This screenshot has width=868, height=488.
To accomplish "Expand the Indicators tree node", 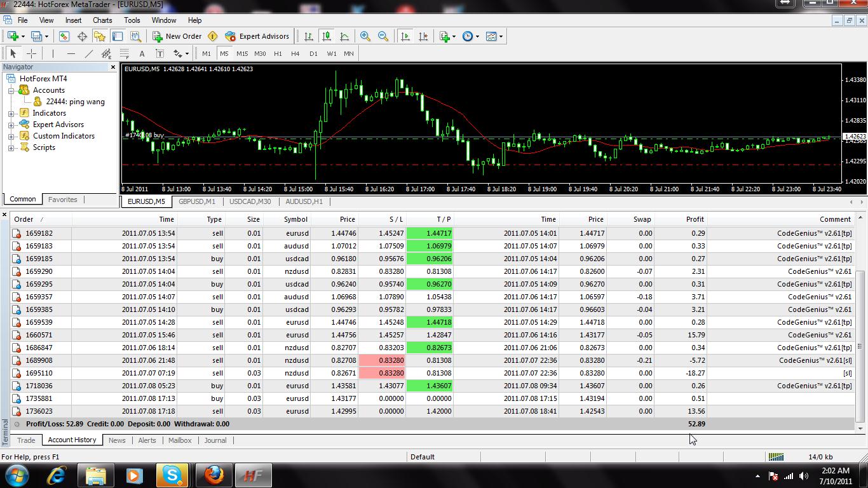I will click(x=11, y=113).
